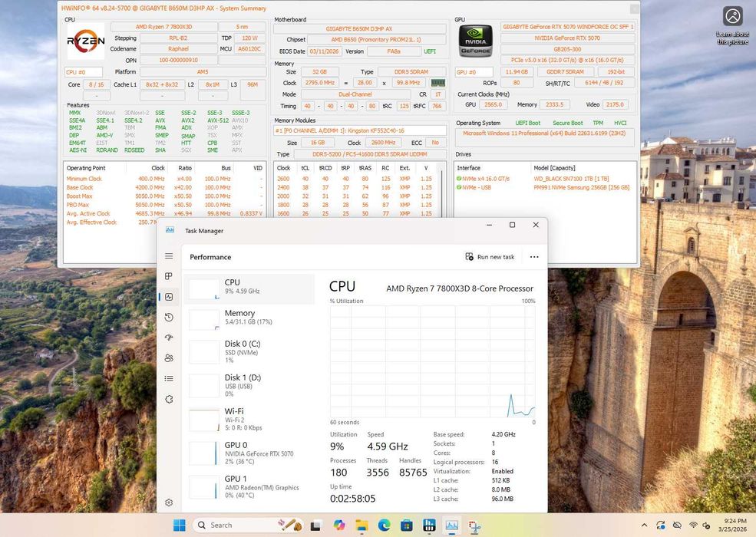Click the Ryzen logo in HWiNFO
The height and width of the screenshot is (537, 756).
85,41
